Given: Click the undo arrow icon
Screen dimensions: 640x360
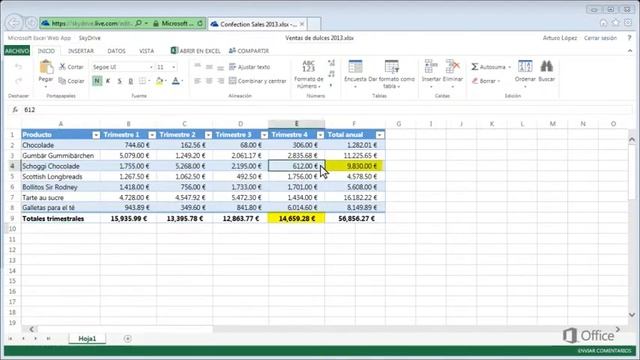Looking at the screenshot, I should pos(18,67).
